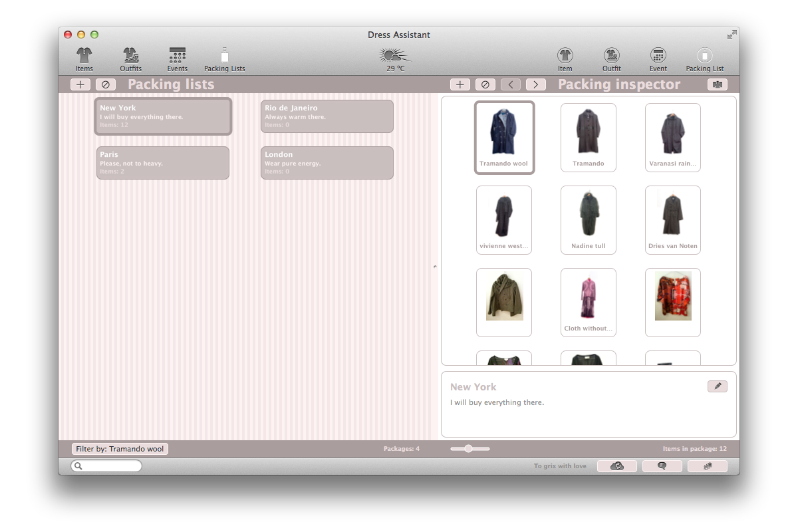The width and height of the screenshot is (798, 532).
Task: Edit the New York description with the pencil
Action: tap(717, 386)
